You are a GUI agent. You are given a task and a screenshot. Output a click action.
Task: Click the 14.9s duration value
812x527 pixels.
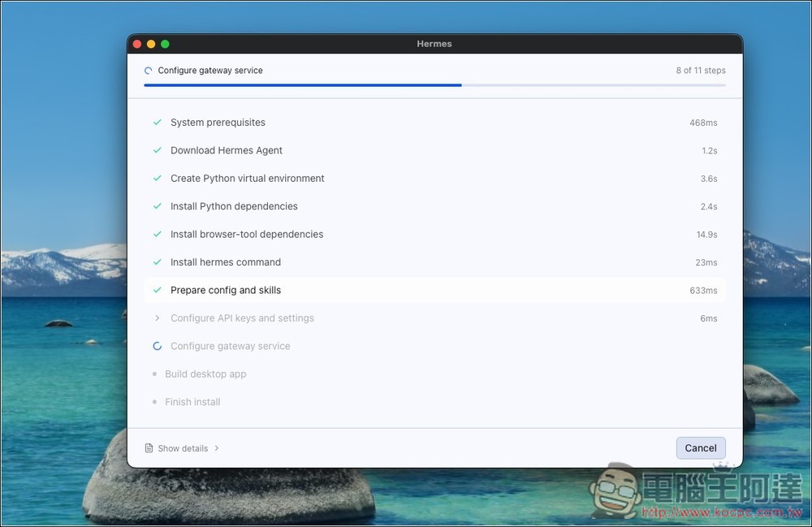coord(707,235)
